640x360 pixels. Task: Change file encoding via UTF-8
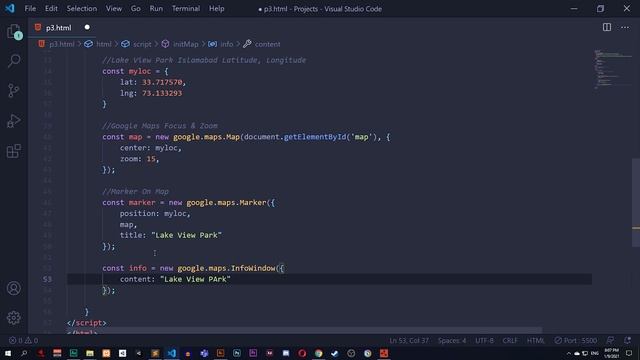pos(484,340)
